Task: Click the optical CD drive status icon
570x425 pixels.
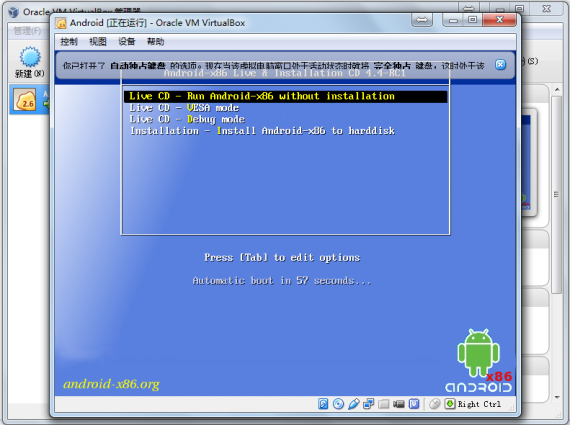Action: (338, 404)
